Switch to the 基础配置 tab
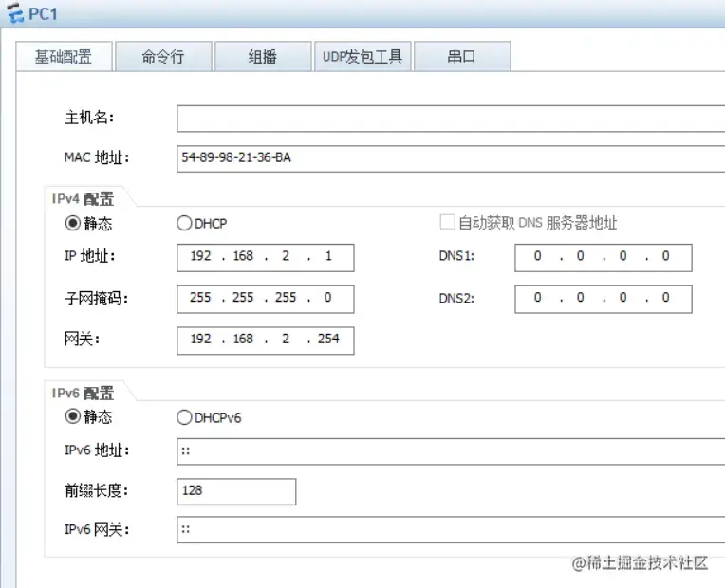 click(64, 56)
